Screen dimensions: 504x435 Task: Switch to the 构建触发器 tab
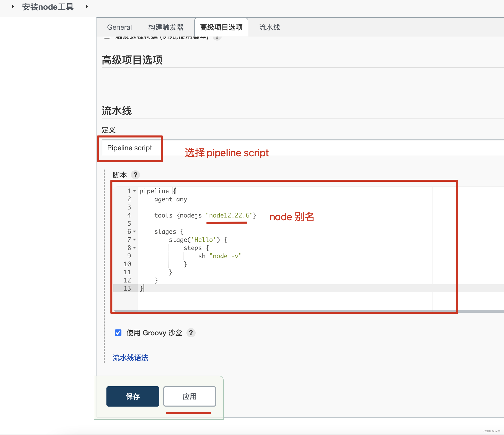[166, 27]
